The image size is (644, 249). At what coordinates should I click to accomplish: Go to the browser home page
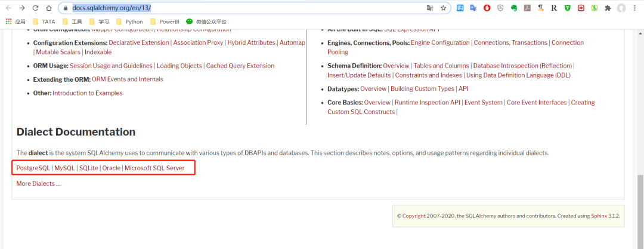48,8
